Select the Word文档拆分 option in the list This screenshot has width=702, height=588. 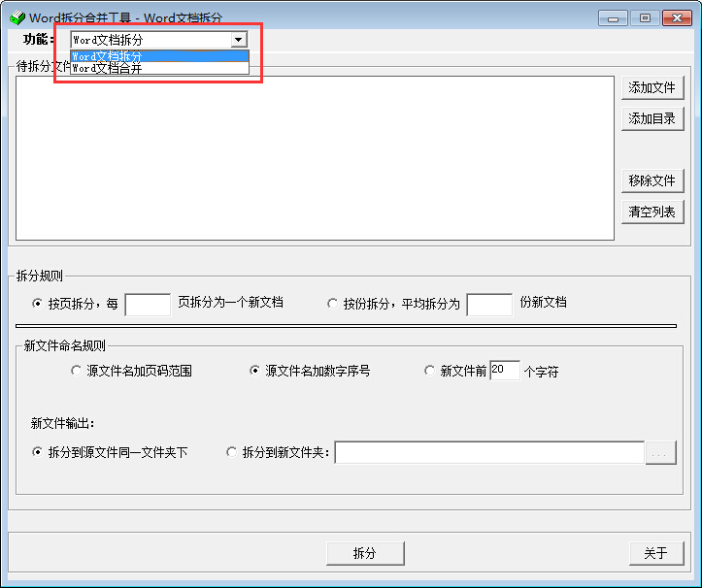(160, 56)
